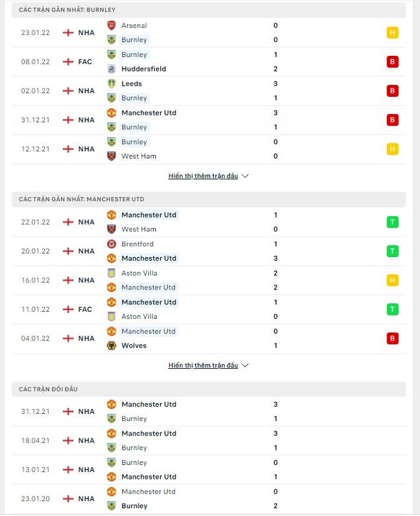Viewport: 420px width, 516px height.
Task: Open the 23.01.20 Manchester Utd vs Burnley match
Action: (209, 499)
